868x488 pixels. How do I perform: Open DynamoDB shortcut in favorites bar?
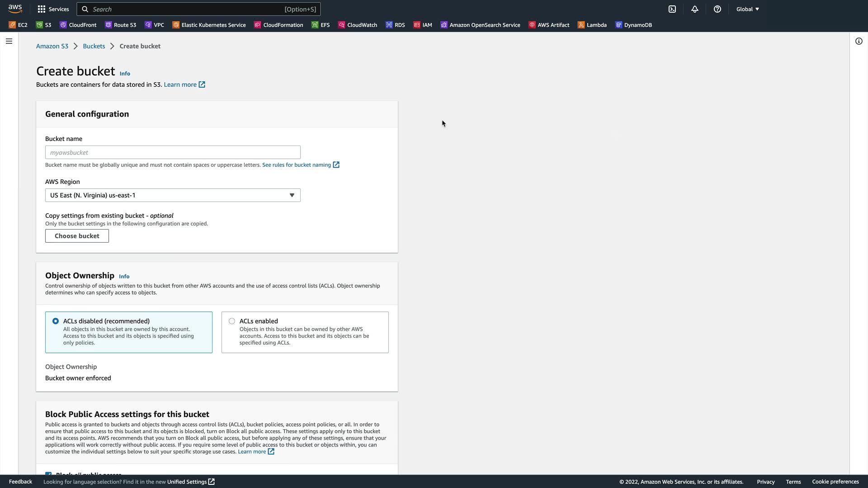pos(633,25)
